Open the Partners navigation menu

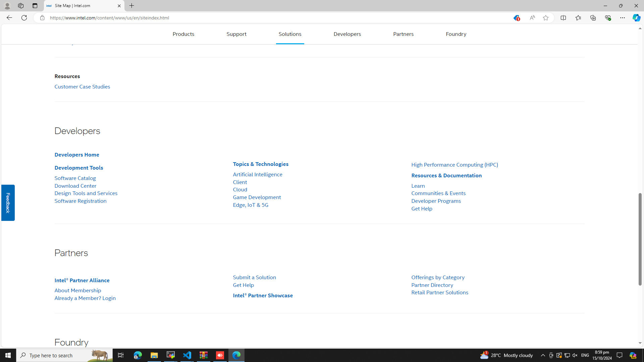click(x=403, y=34)
